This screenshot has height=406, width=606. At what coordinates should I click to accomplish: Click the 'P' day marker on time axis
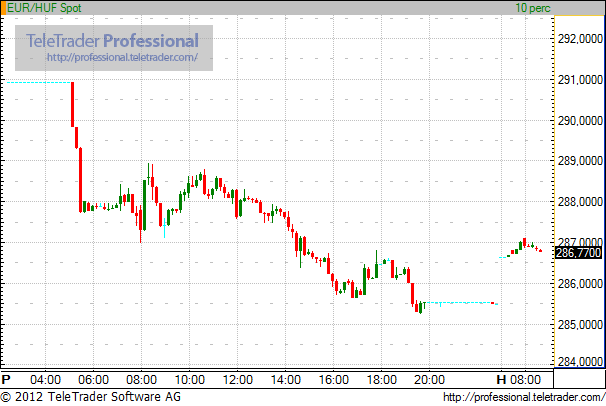[x=6, y=379]
